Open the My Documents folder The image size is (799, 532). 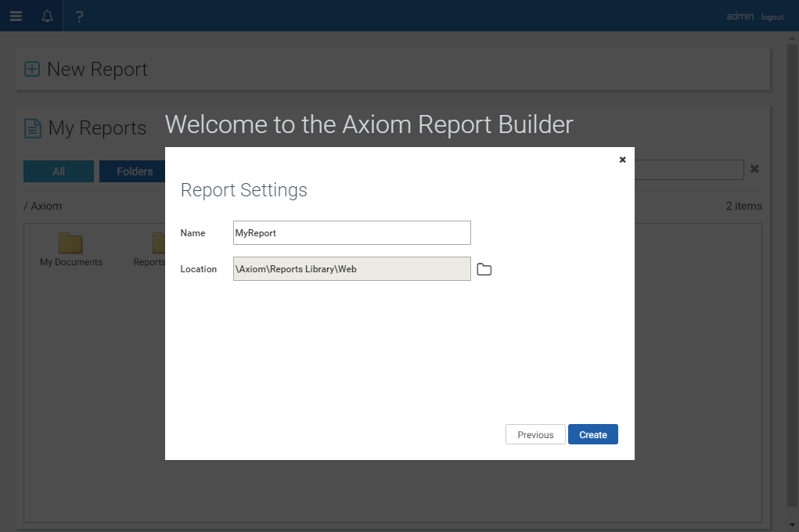[x=71, y=250]
